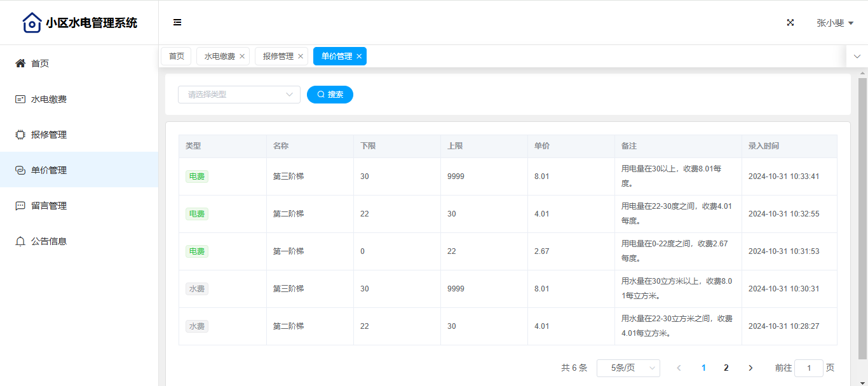The image size is (868, 386).
Task: Go to 水电缴费 in sidebar
Action: tap(49, 99)
